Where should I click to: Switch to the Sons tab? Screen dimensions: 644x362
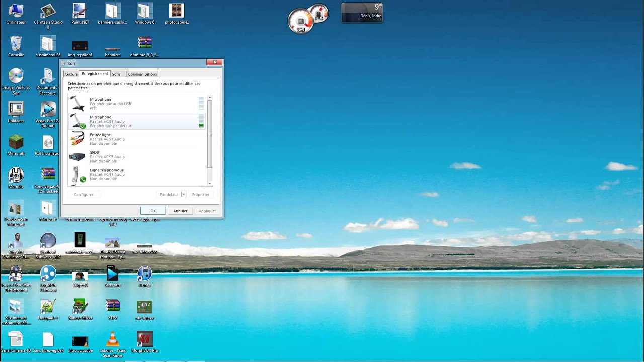coord(116,74)
